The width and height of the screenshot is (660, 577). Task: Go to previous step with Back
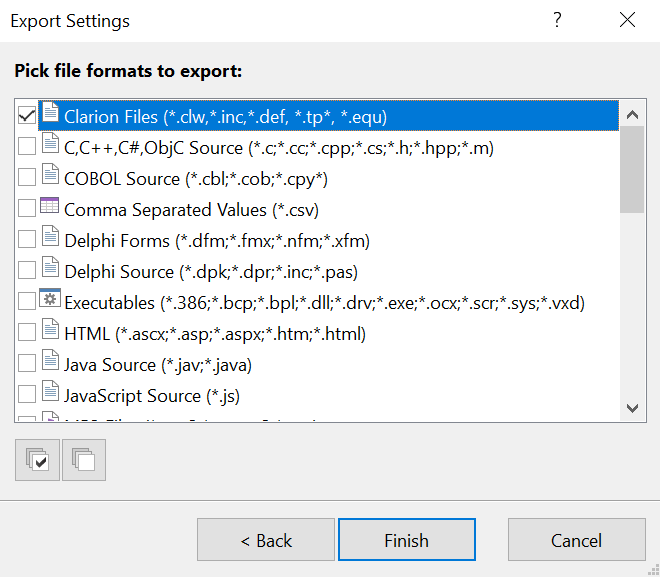[265, 540]
